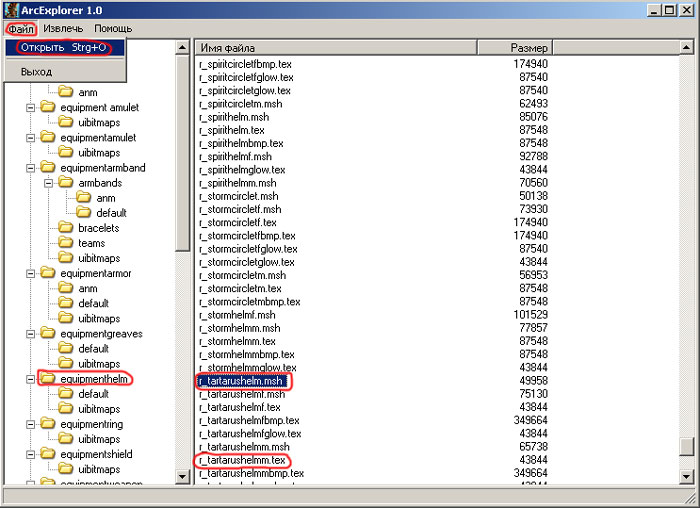
Task: Select file r_tartarushelmf.tex
Action: (x=240, y=408)
